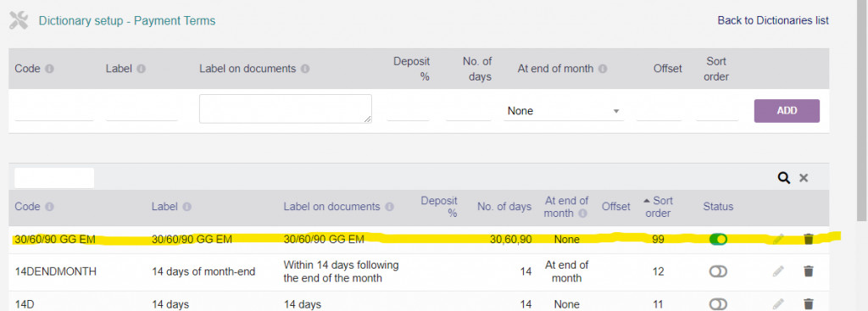Click sort order value 11
This screenshot has height=311, width=868.
[x=658, y=304]
